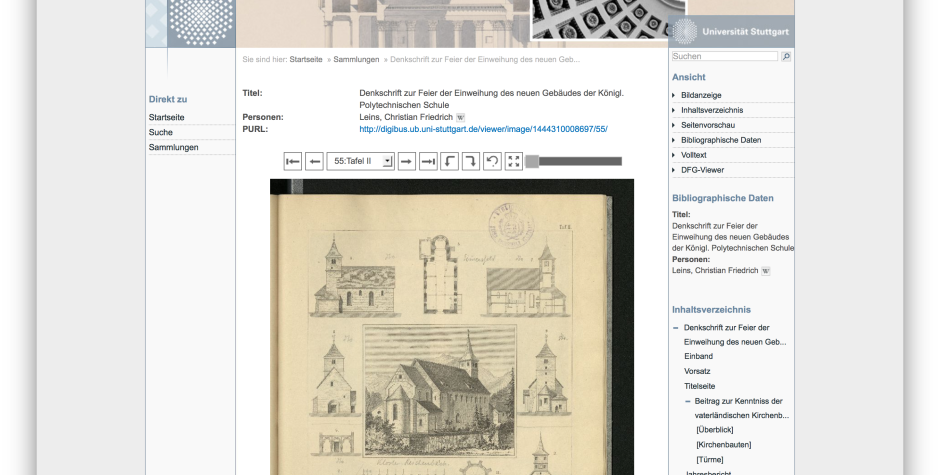Rotate the image left

pyautogui.click(x=450, y=161)
